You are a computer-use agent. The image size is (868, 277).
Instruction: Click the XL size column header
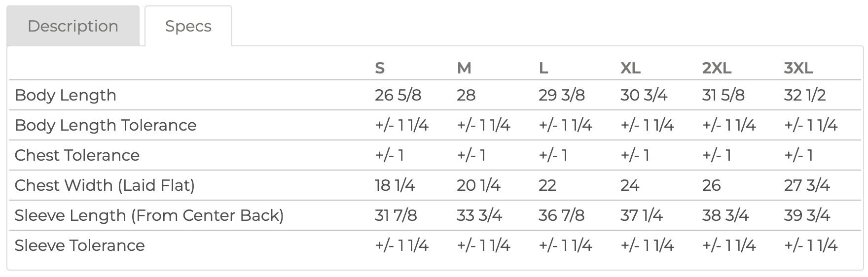coord(630,68)
